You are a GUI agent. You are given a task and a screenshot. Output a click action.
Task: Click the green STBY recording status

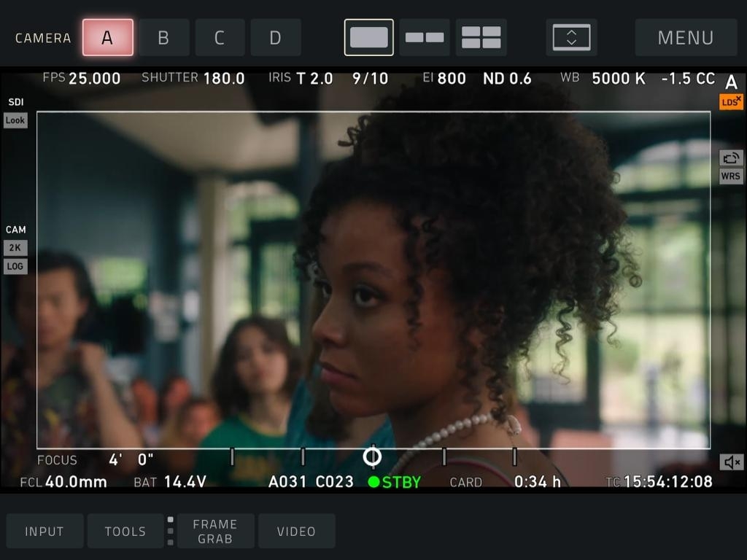pos(395,482)
